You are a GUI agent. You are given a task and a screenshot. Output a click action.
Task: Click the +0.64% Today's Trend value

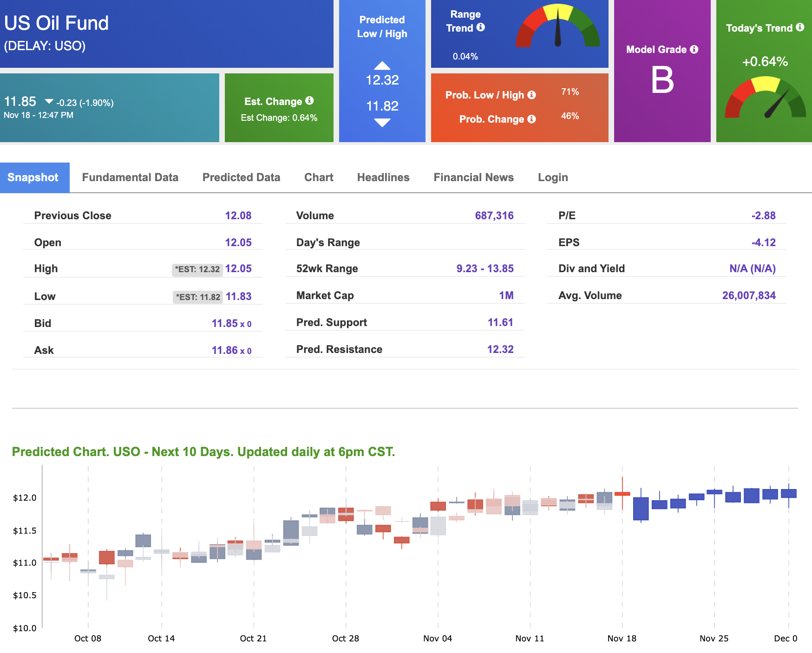coord(765,62)
